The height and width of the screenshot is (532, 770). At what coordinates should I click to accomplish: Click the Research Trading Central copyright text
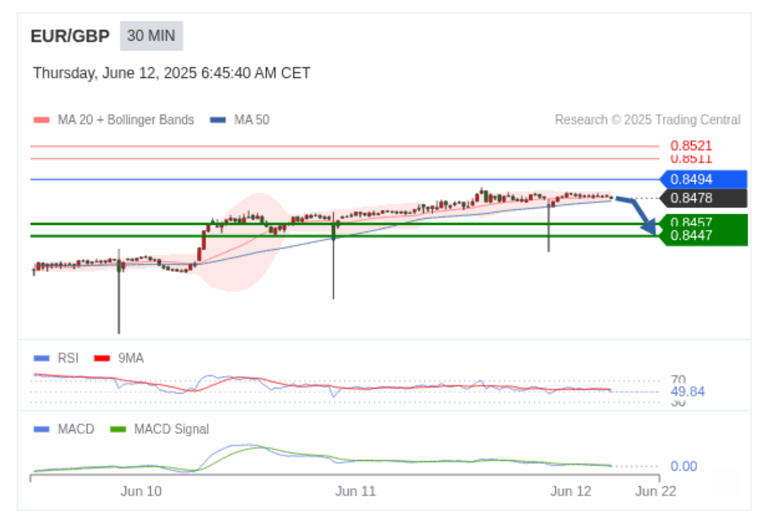click(x=648, y=120)
